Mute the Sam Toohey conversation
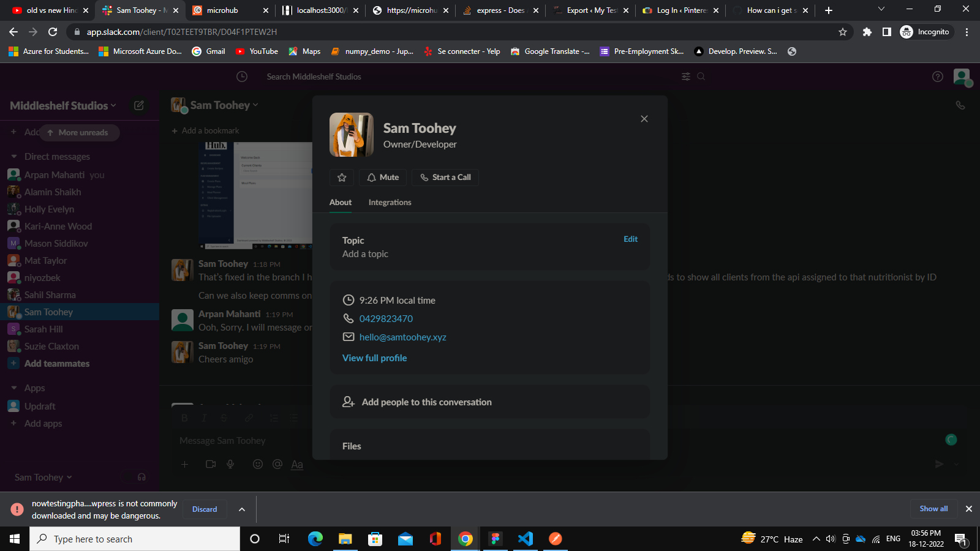Image resolution: width=980 pixels, height=551 pixels. [x=383, y=178]
